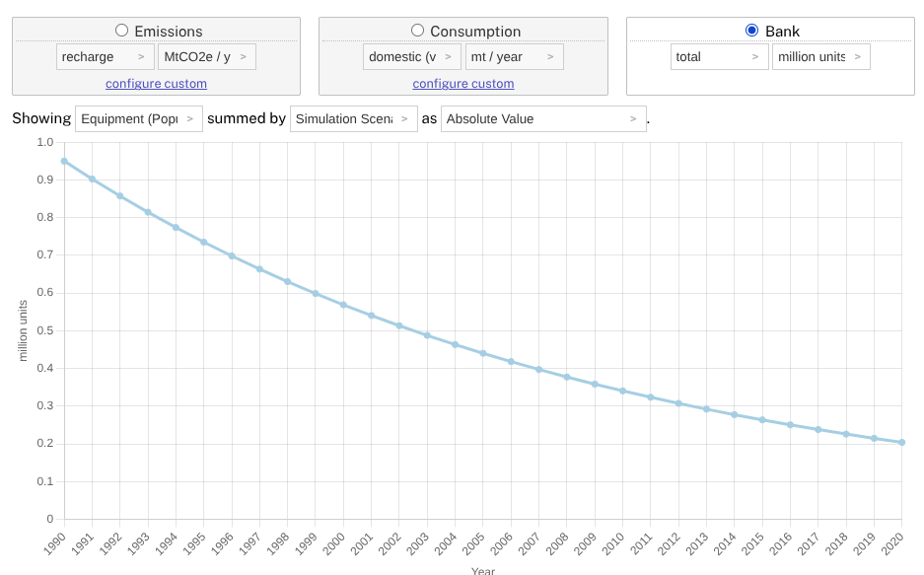
Task: Click the Year axis title
Action: (482, 570)
